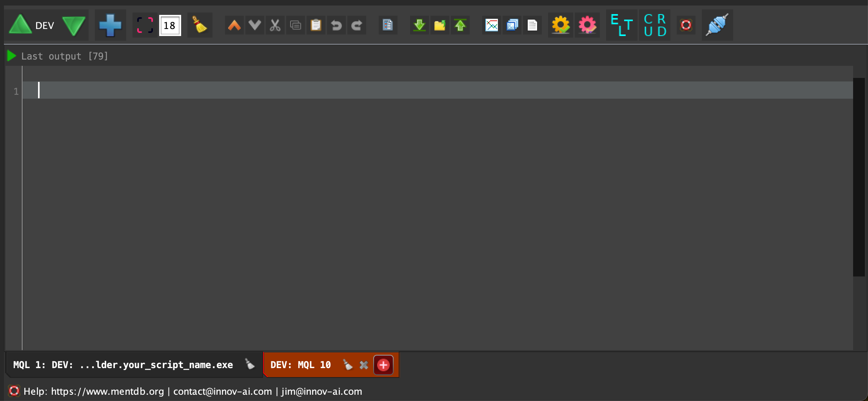The width and height of the screenshot is (868, 401).
Task: Add a new tab with red plus button
Action: click(383, 365)
